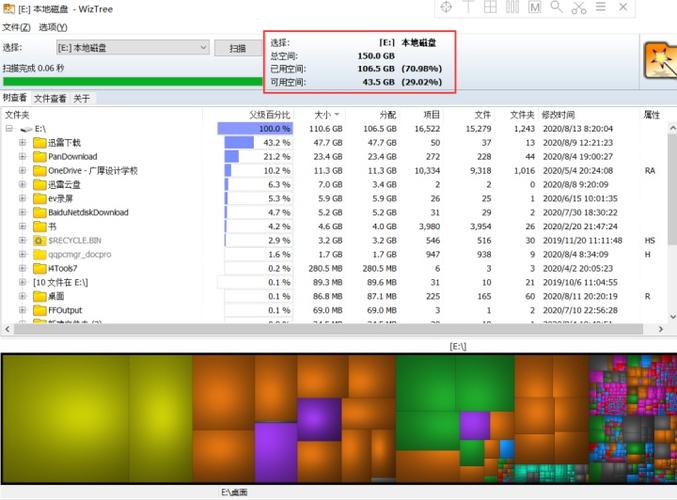The width and height of the screenshot is (677, 500).
Task: Click the three-column layout icon in floating toolbar
Action: (x=512, y=7)
